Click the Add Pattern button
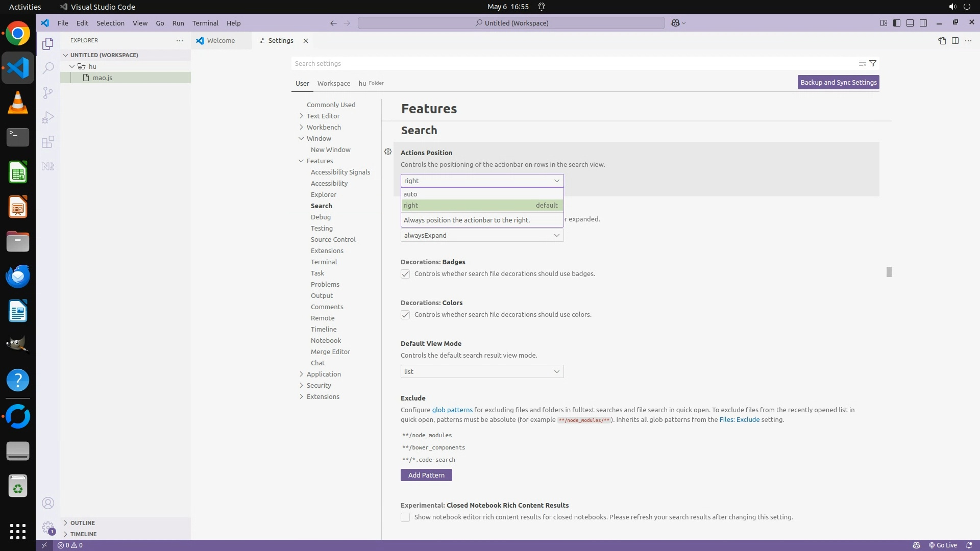 pyautogui.click(x=426, y=475)
